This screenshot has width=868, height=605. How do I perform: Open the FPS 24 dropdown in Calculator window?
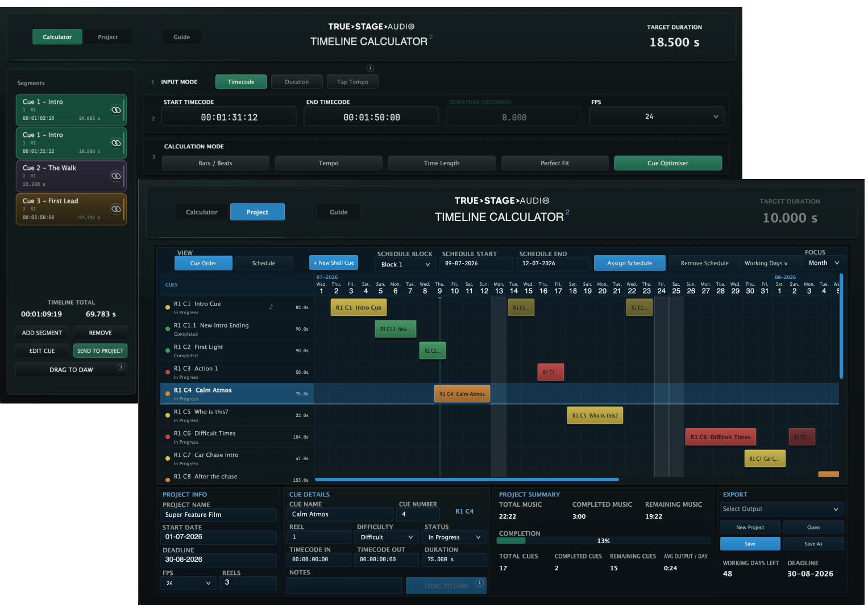tap(656, 116)
